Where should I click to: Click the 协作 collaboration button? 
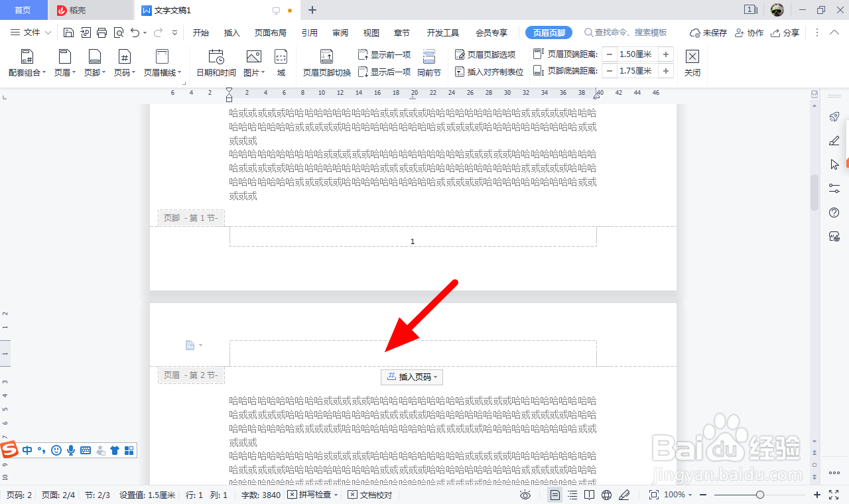pyautogui.click(x=749, y=32)
